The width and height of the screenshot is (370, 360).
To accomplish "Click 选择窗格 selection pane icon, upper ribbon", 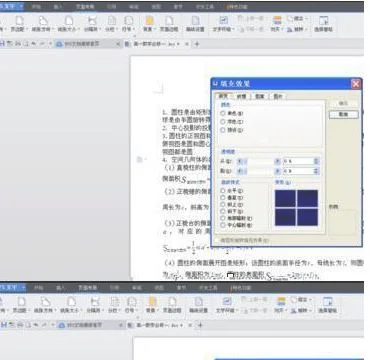I will coord(324,21).
